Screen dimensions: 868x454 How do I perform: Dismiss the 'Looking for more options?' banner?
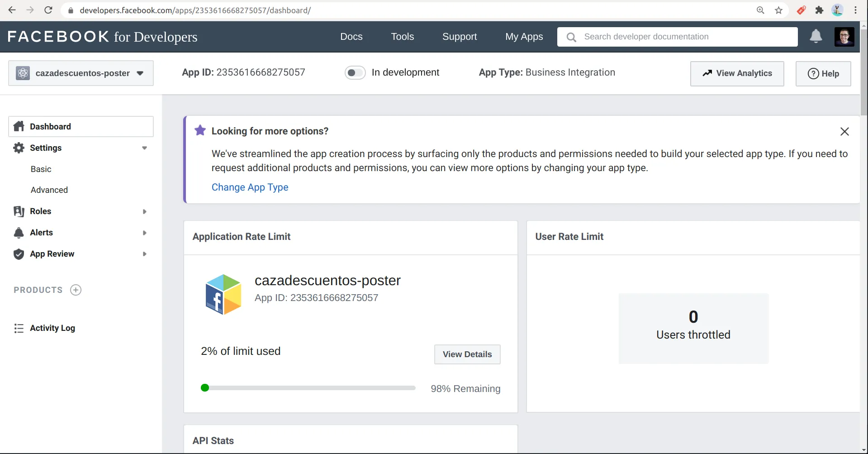point(844,131)
